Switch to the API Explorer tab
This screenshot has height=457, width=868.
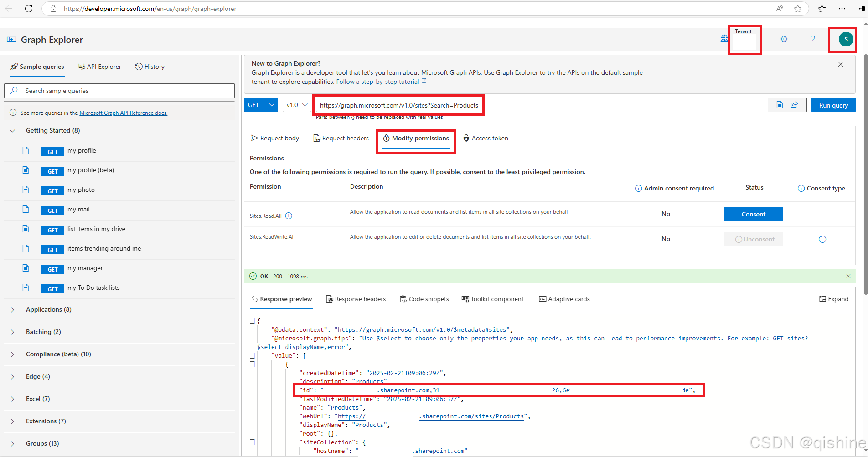(x=99, y=67)
